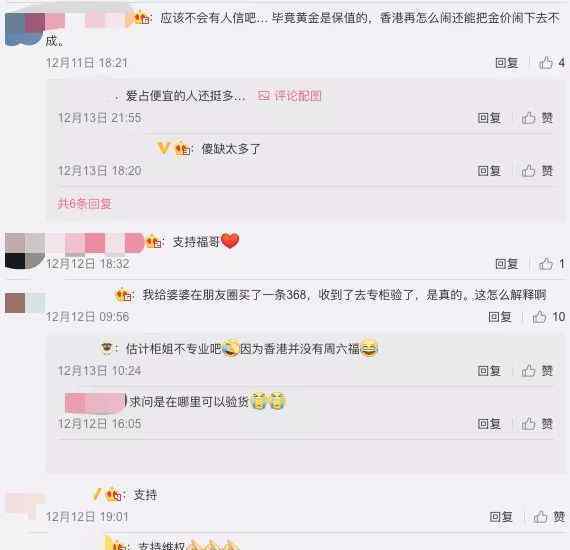
Task: Open the 评论配图 image link
Action: (x=289, y=96)
